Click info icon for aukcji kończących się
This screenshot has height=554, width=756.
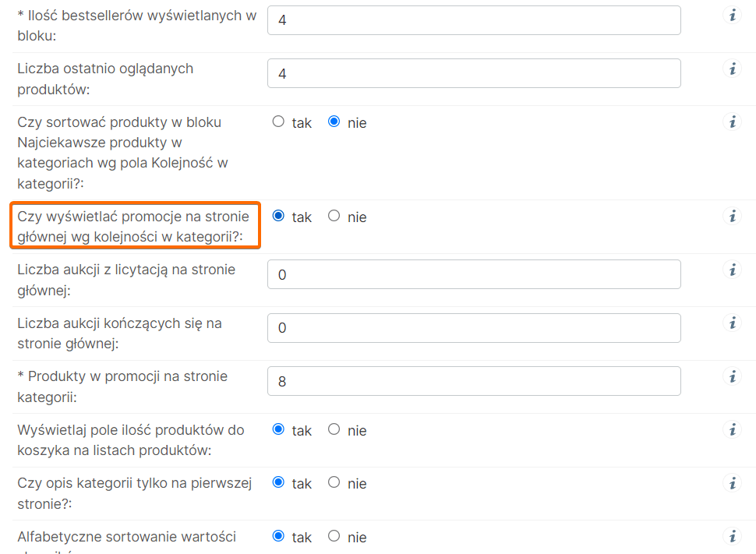point(732,323)
